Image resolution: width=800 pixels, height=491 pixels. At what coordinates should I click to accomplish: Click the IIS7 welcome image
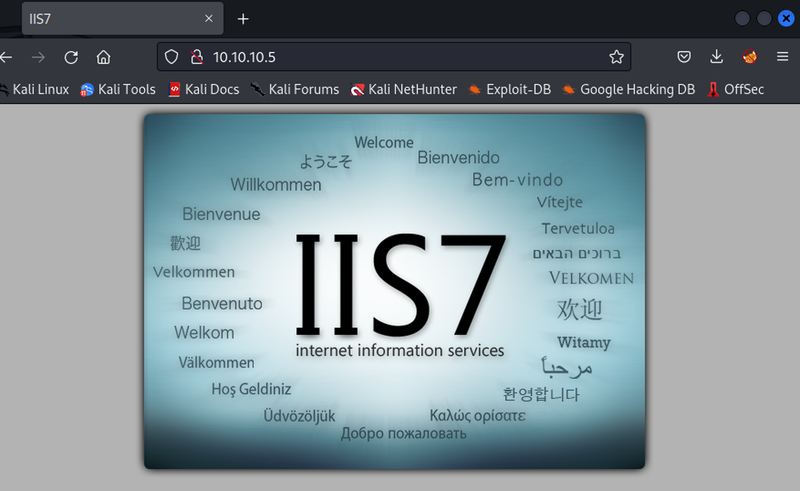[x=395, y=291]
